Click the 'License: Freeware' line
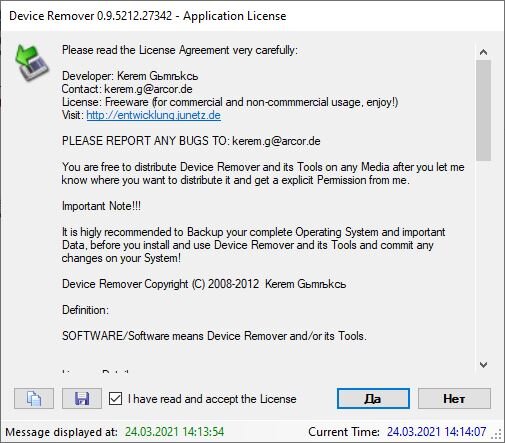Viewport: 505px width, 443px height. coord(230,102)
